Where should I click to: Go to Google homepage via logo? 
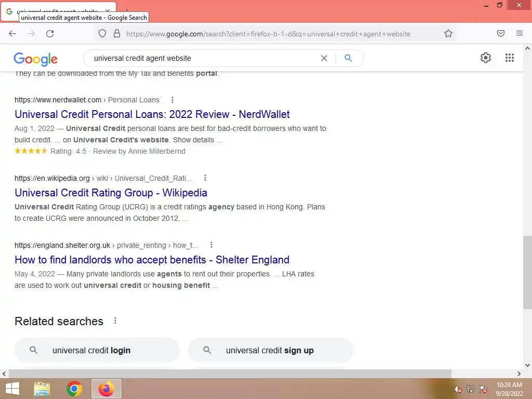coord(36,59)
